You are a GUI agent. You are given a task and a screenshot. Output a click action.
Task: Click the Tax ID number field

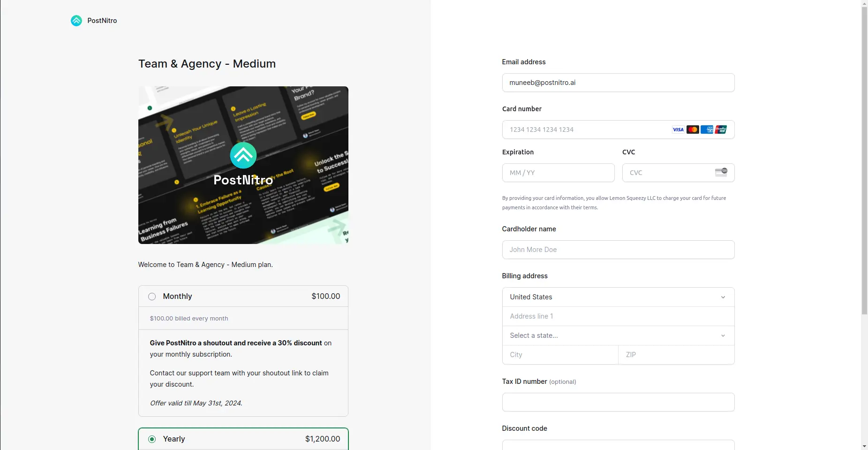tap(618, 402)
